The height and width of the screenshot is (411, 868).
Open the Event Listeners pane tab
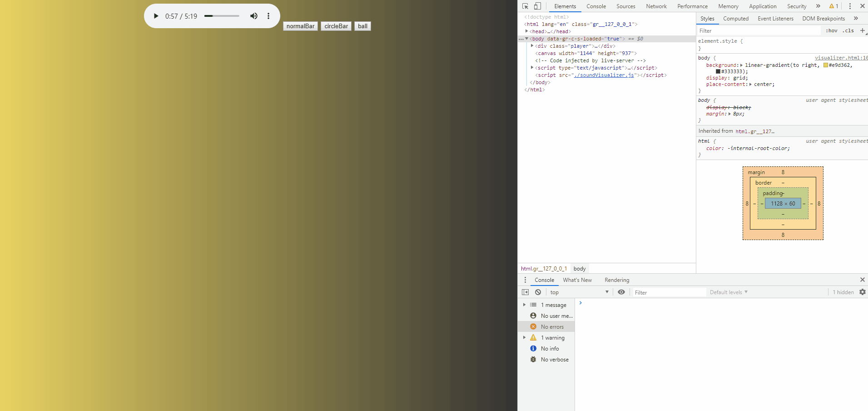coord(775,19)
